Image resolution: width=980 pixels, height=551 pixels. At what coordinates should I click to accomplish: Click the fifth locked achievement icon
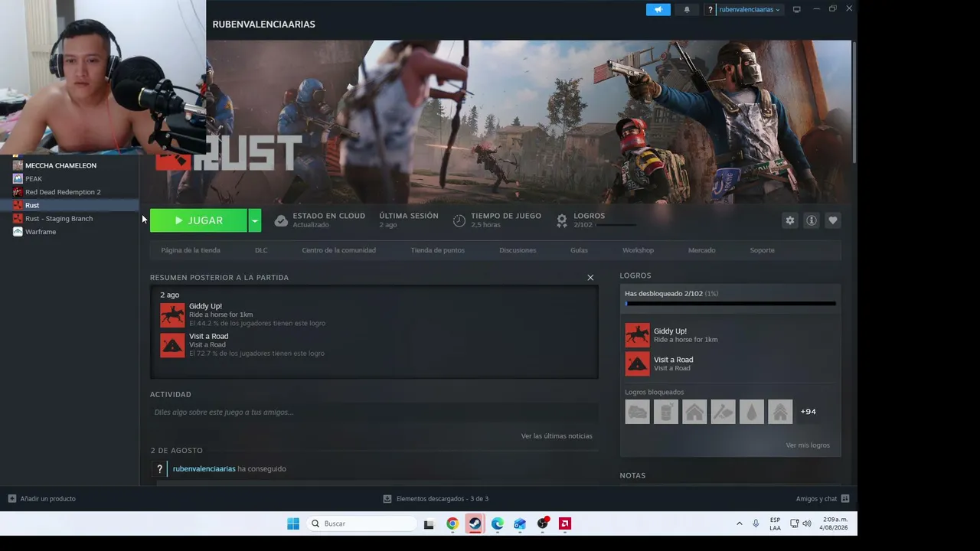click(752, 412)
